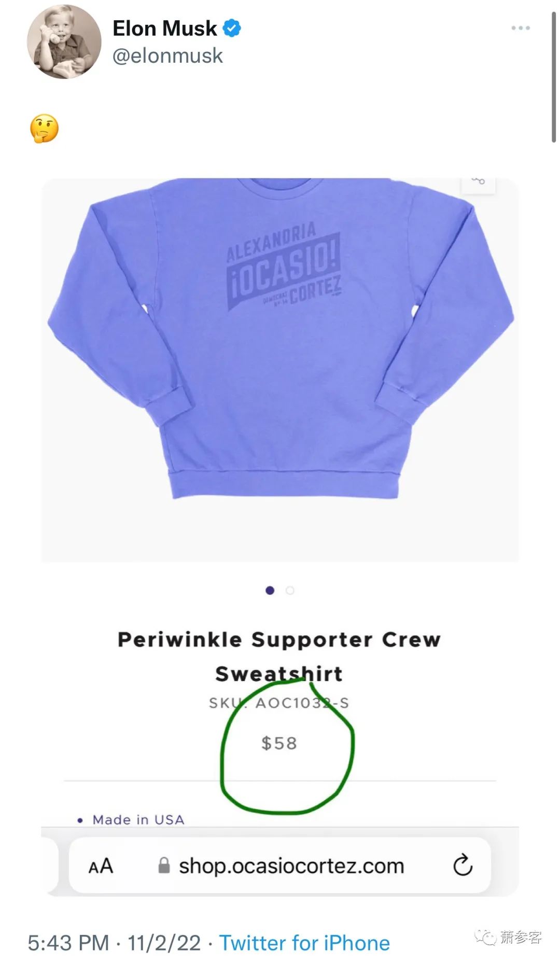This screenshot has height=962, width=560.
Task: Click the 5:43 PM timestamp
Action: click(68, 943)
